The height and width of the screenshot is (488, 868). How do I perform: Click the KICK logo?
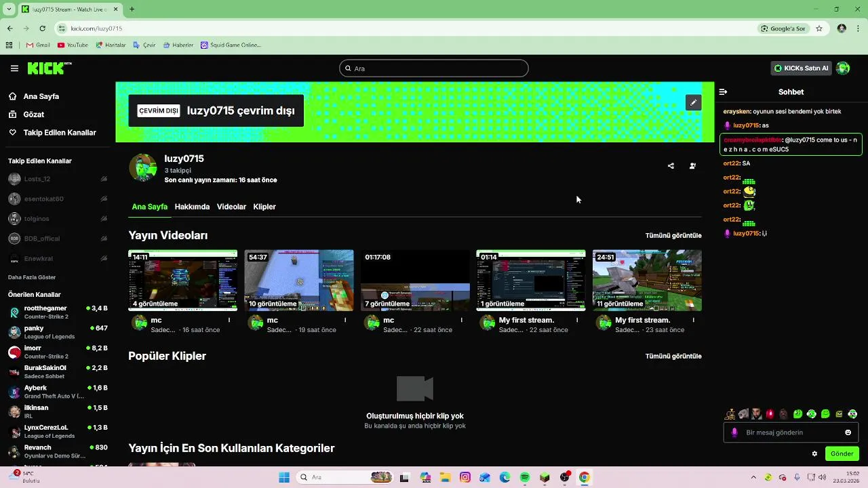[x=50, y=68]
